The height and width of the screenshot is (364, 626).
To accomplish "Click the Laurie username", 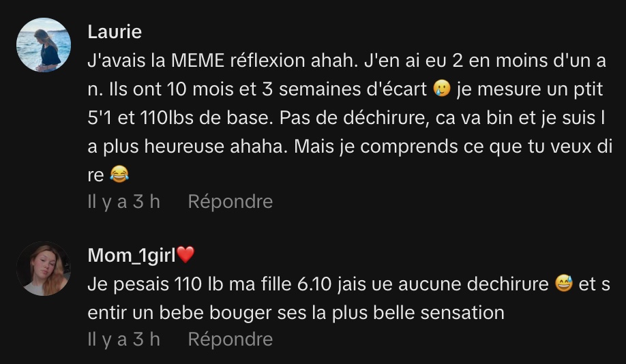I will tap(115, 31).
